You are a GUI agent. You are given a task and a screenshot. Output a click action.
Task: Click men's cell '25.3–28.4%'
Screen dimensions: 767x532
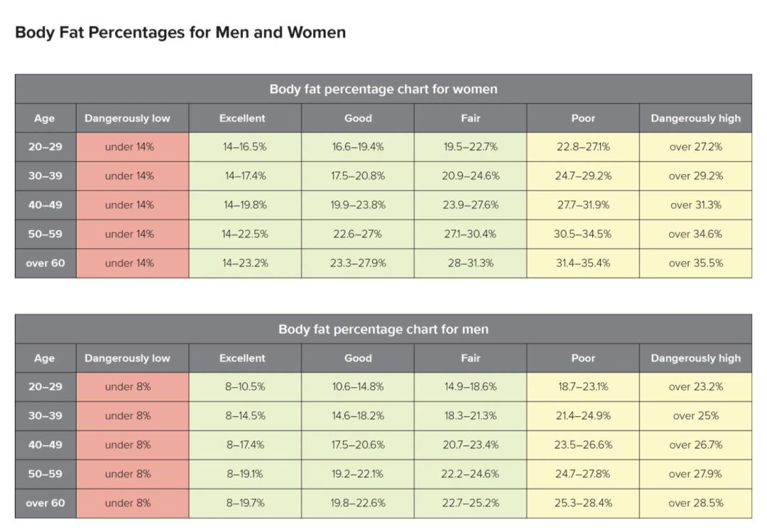[x=583, y=503]
